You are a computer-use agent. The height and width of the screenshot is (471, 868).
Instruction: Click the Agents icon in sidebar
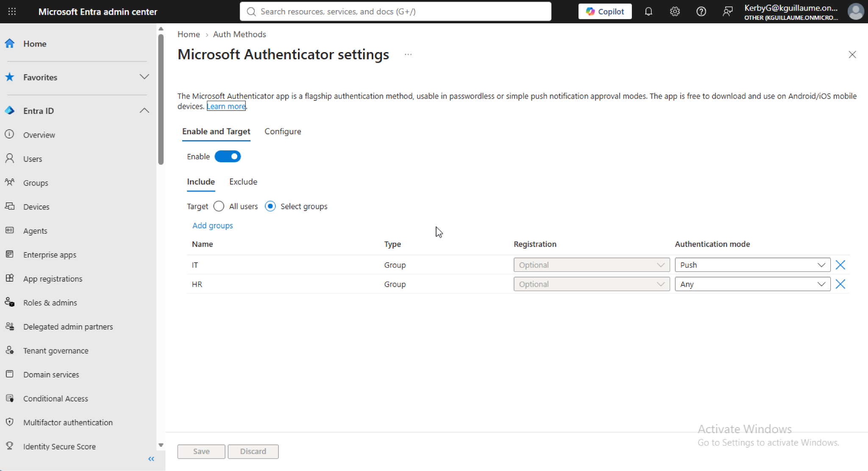point(10,230)
